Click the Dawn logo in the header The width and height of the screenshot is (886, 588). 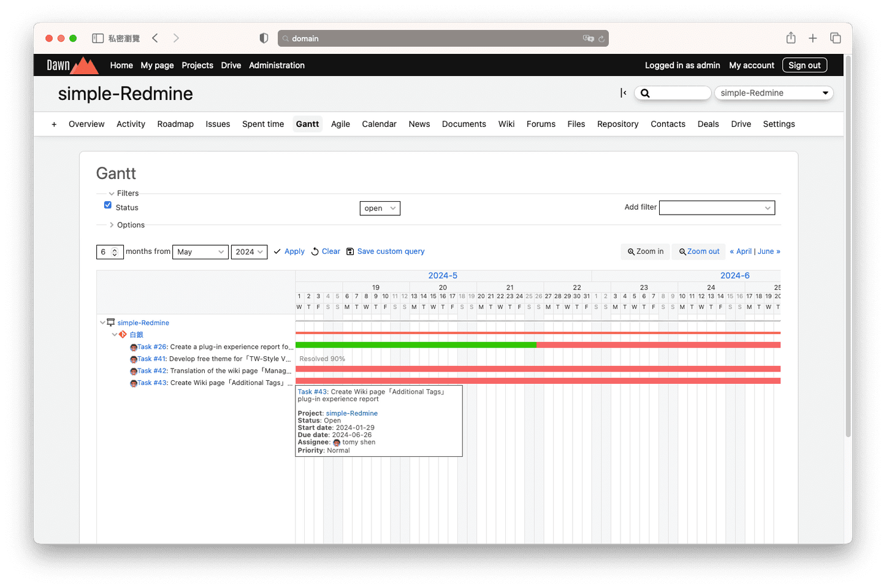[72, 65]
